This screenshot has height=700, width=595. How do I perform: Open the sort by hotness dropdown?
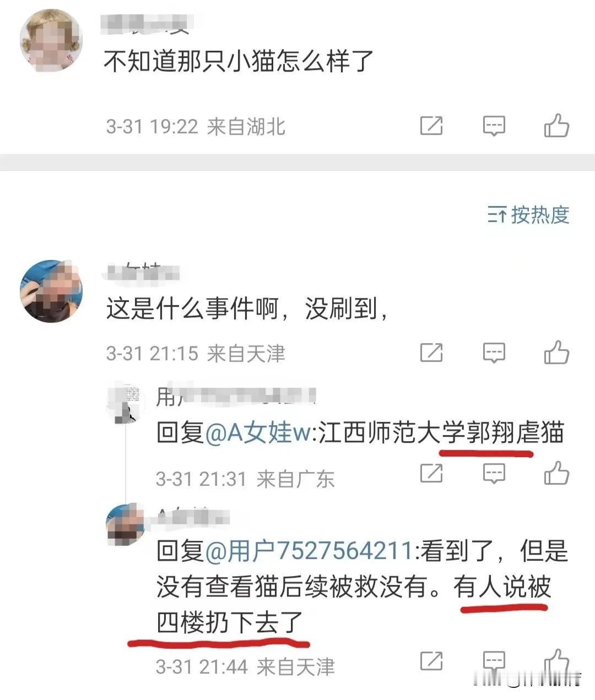point(528,215)
